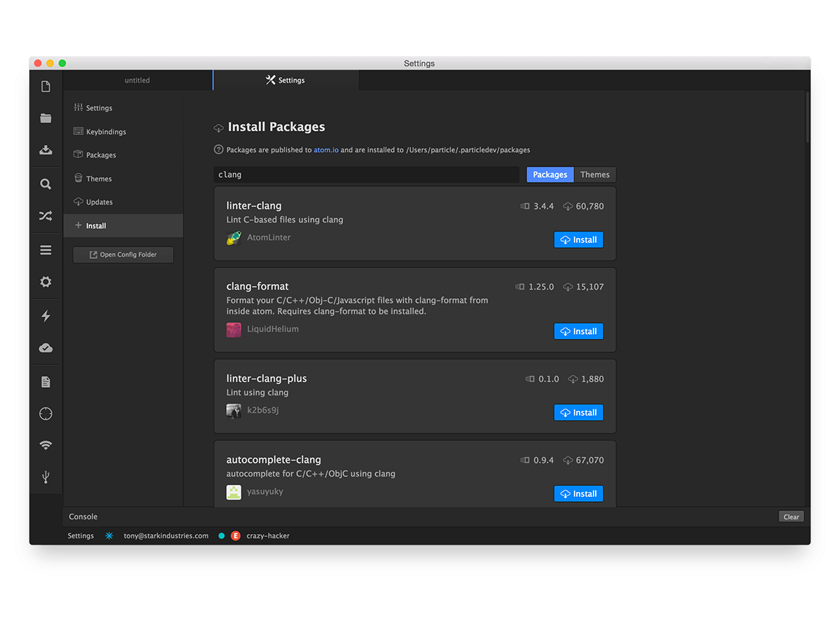
Task: Install the clang-format package
Action: [578, 332]
